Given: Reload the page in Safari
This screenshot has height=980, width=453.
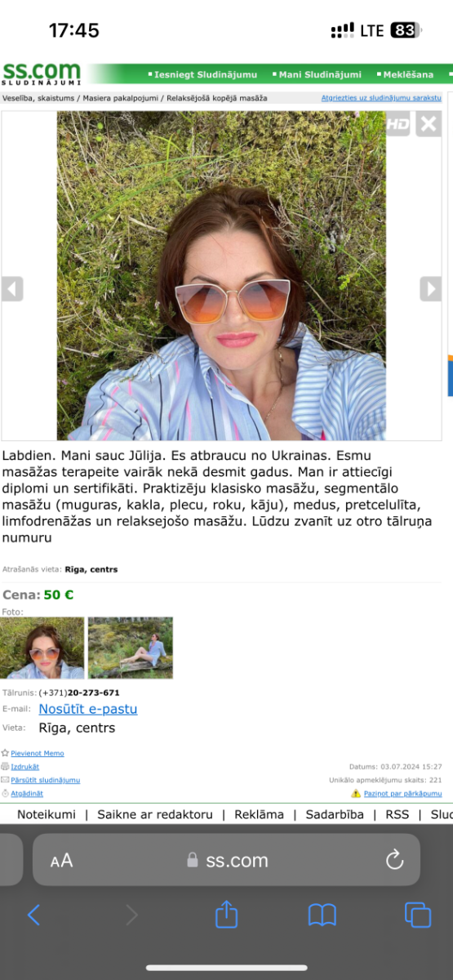Looking at the screenshot, I should click(x=394, y=859).
